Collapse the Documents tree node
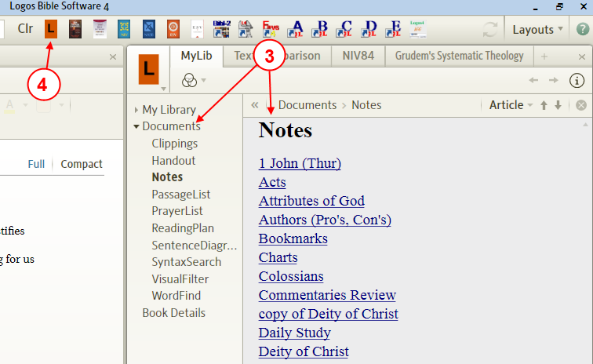This screenshot has width=593, height=364. (x=136, y=127)
